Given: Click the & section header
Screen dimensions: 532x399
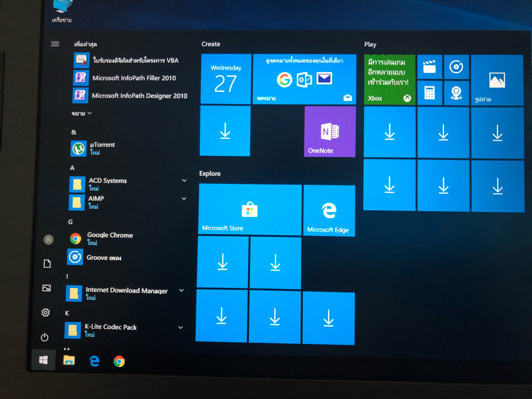Looking at the screenshot, I should 74,132.
